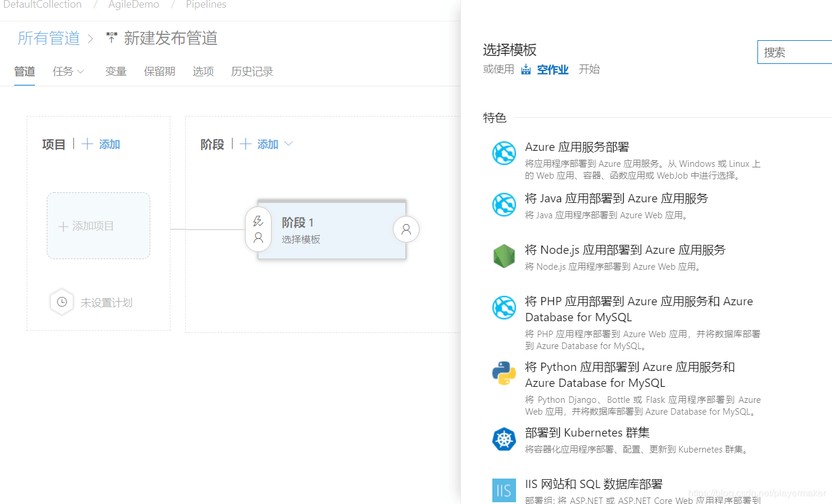Select the 阶段 1 stage card
The height and width of the screenshot is (504, 832).
pos(332,230)
